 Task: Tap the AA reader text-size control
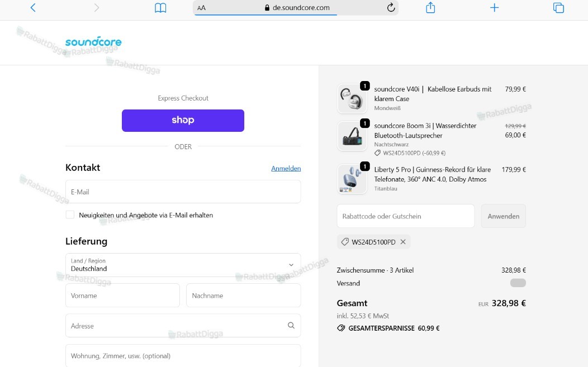coord(201,8)
